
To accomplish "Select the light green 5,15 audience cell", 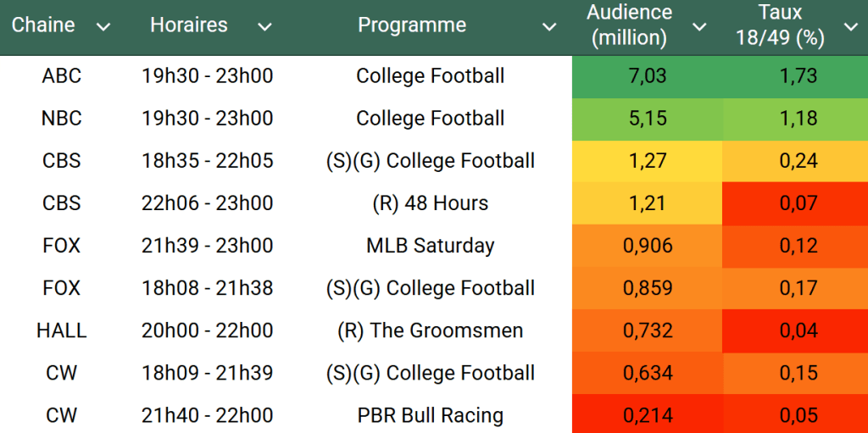I will (x=648, y=119).
